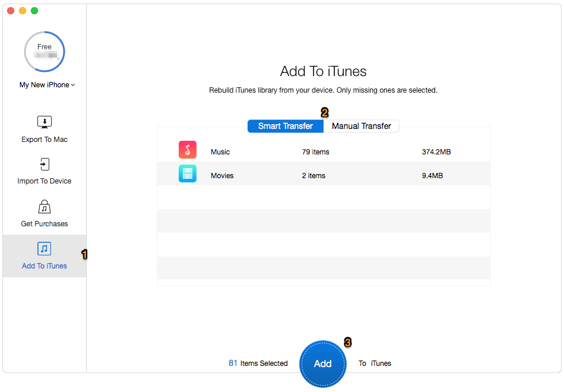Click the Add To iTunes sidebar label
564x392 pixels.
pos(45,266)
